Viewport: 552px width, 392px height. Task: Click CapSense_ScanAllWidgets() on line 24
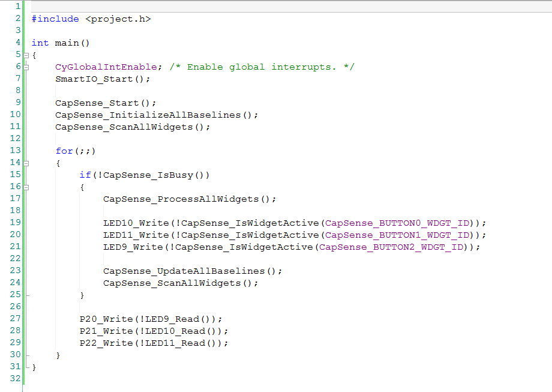pyautogui.click(x=178, y=283)
